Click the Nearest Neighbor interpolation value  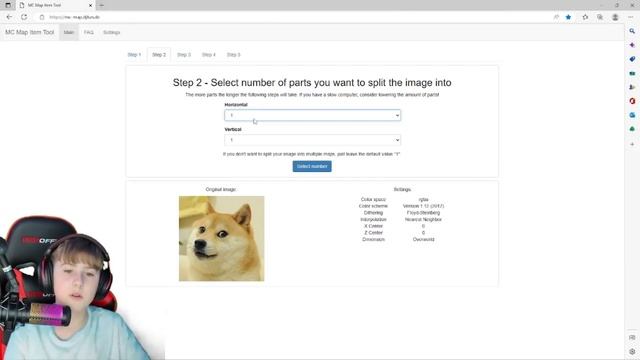pos(423,219)
